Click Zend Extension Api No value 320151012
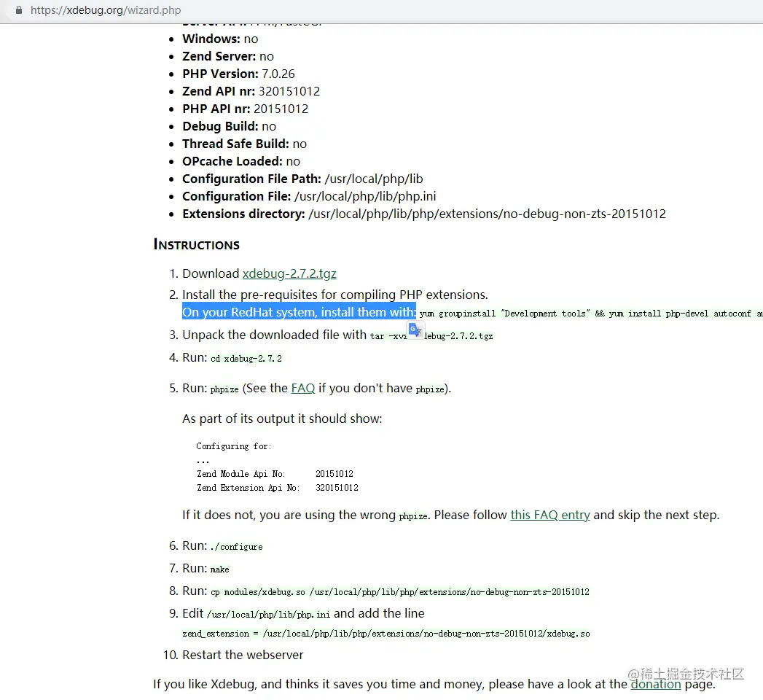This screenshot has width=763, height=700. [337, 488]
